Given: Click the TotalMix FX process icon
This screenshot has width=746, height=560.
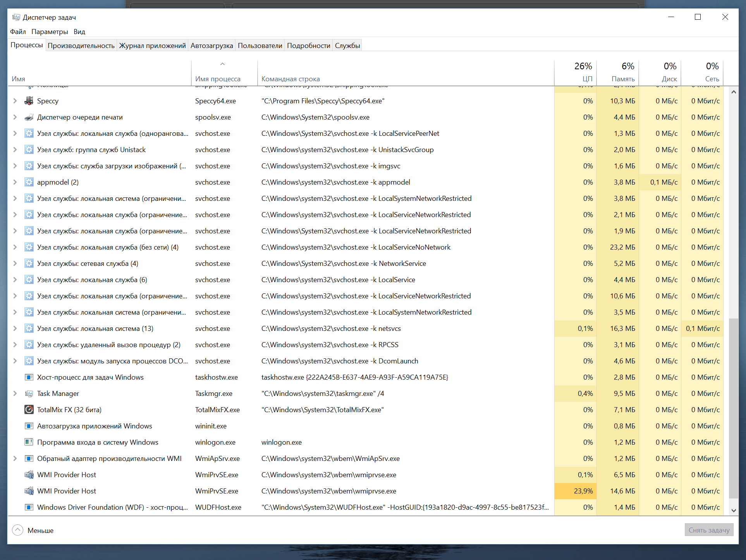Looking at the screenshot, I should pos(29,410).
